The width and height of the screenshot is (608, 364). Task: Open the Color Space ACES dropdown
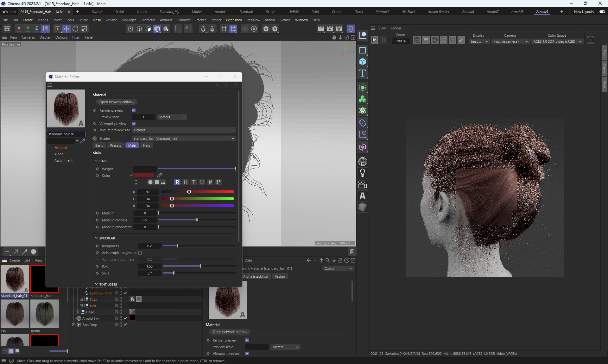pyautogui.click(x=557, y=41)
